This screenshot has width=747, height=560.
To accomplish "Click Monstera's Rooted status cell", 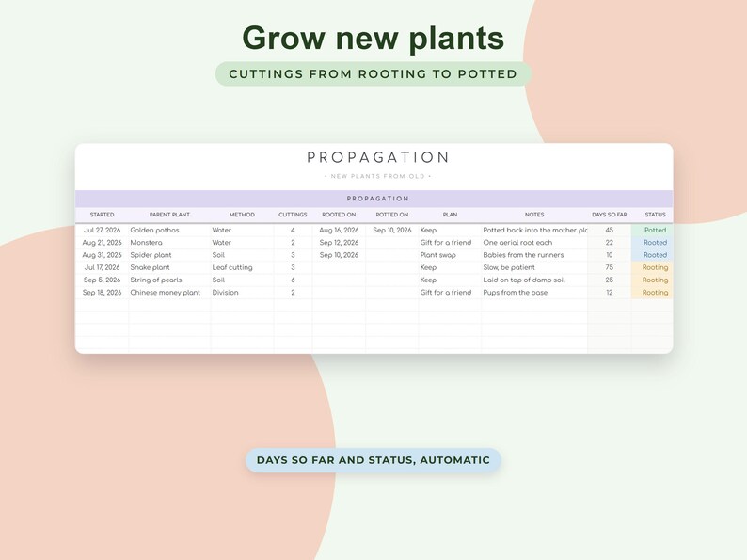I will click(652, 242).
